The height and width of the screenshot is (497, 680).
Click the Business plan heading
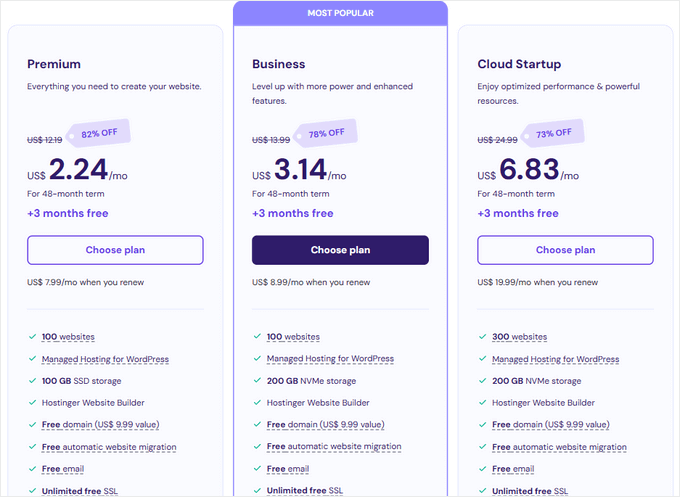click(278, 64)
